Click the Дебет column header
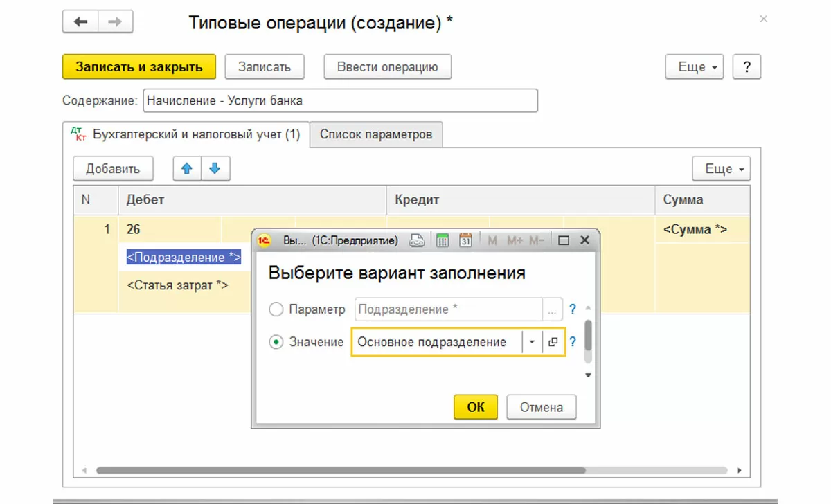 click(252, 200)
